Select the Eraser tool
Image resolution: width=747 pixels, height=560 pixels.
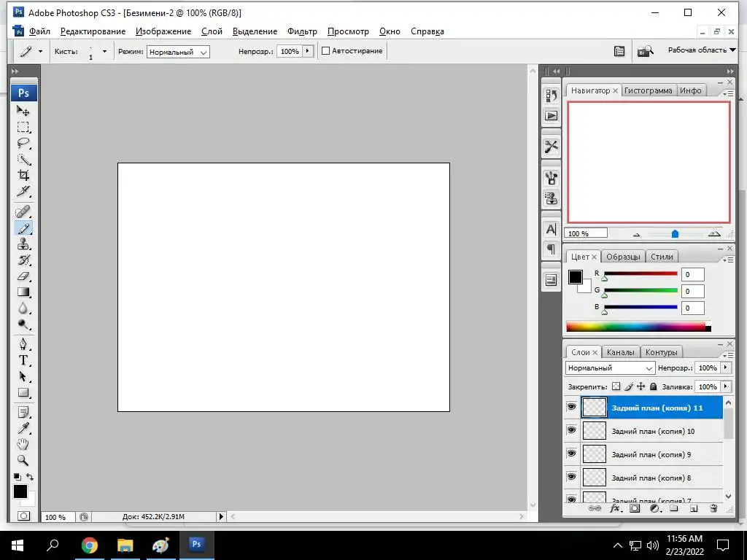pos(23,276)
